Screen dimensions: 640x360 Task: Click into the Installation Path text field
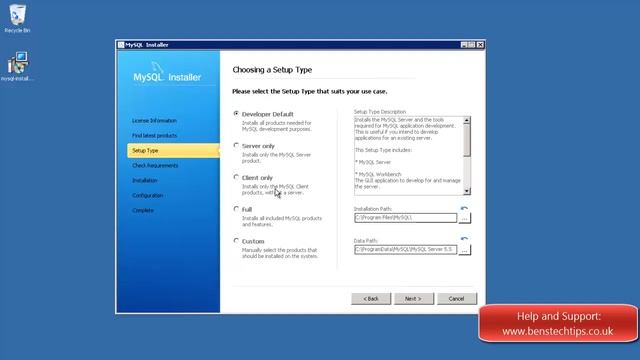[x=405, y=218]
